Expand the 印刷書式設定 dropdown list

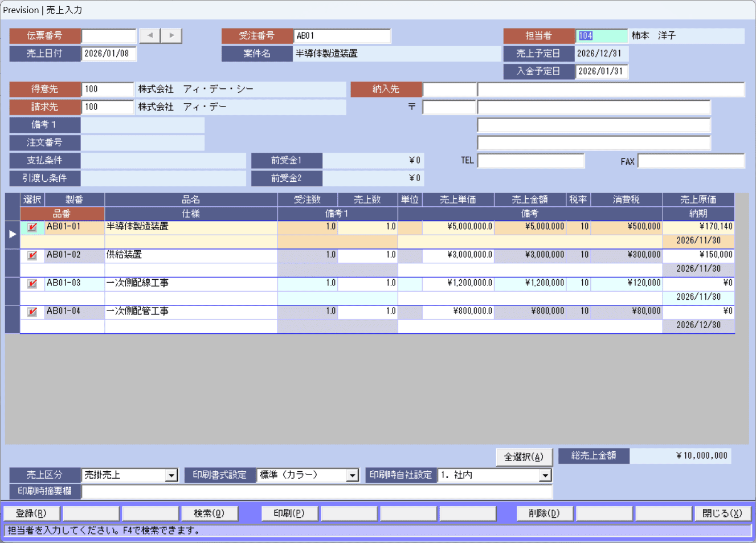[x=353, y=475]
